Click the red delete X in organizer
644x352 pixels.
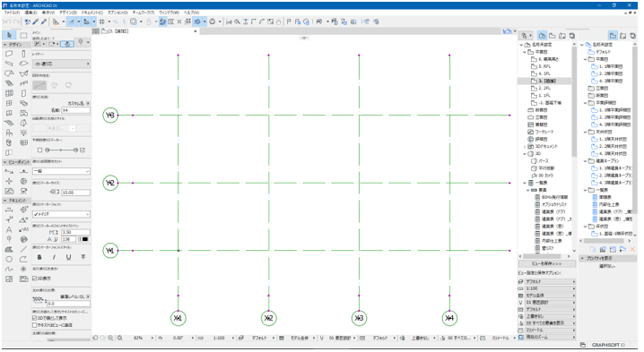click(632, 249)
